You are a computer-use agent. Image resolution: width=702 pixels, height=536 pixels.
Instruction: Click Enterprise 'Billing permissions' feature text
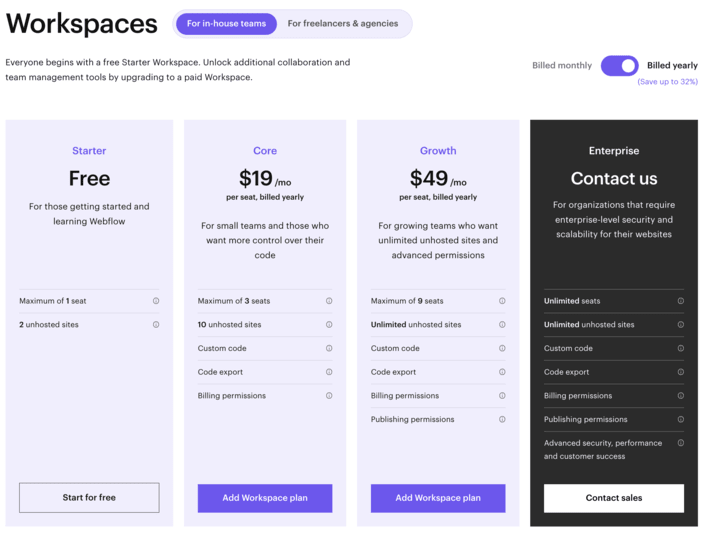coord(578,396)
